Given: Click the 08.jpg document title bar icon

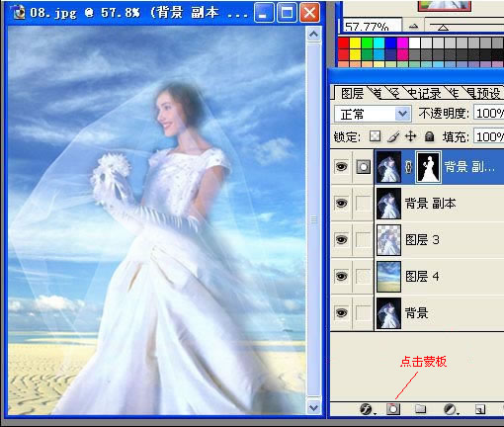Looking at the screenshot, I should 18,13.
